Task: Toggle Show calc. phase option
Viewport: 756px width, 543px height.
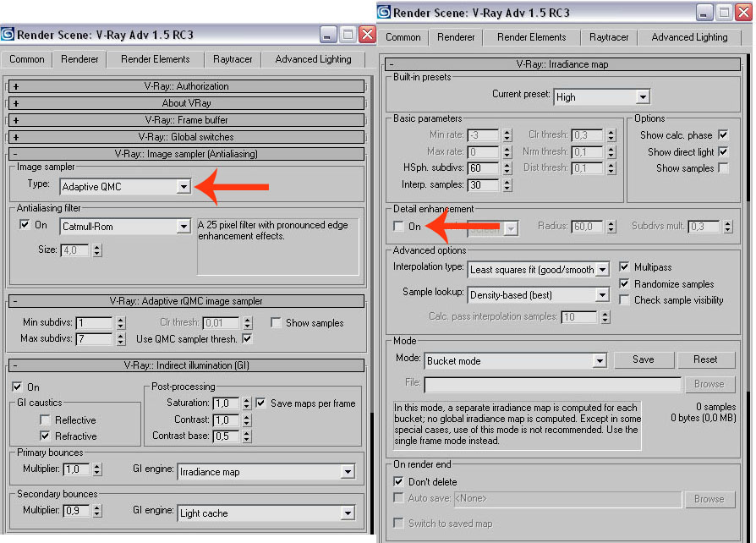Action: point(723,134)
